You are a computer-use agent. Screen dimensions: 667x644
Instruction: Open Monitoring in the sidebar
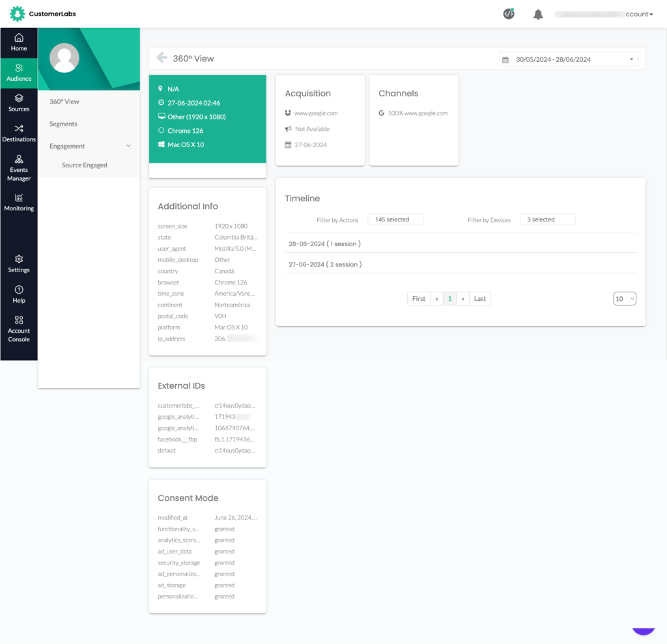click(x=19, y=203)
